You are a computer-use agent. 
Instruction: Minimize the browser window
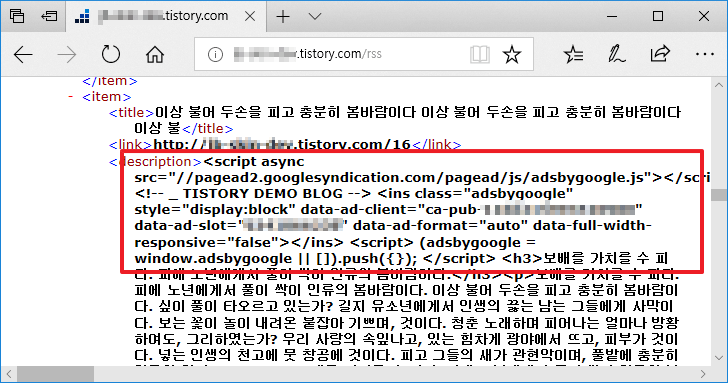tap(612, 17)
